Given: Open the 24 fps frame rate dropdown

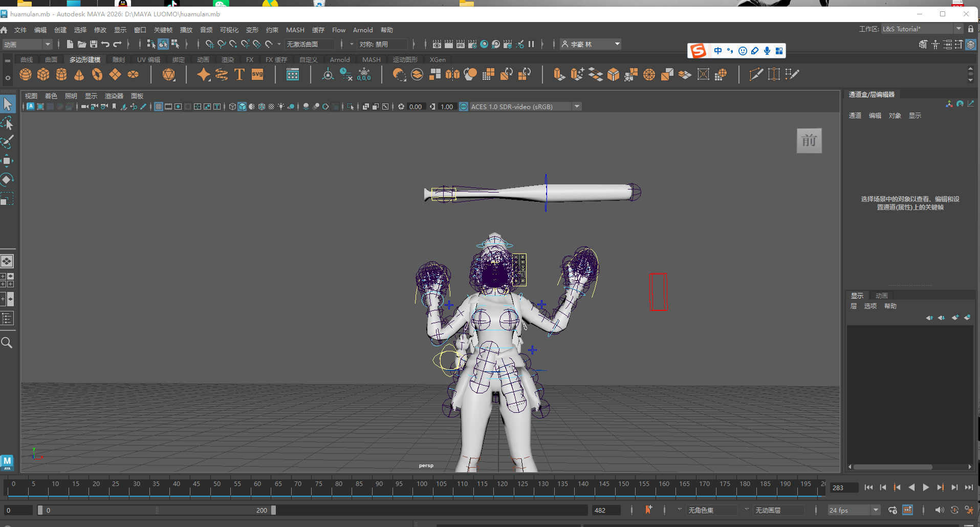Looking at the screenshot, I should [x=854, y=510].
